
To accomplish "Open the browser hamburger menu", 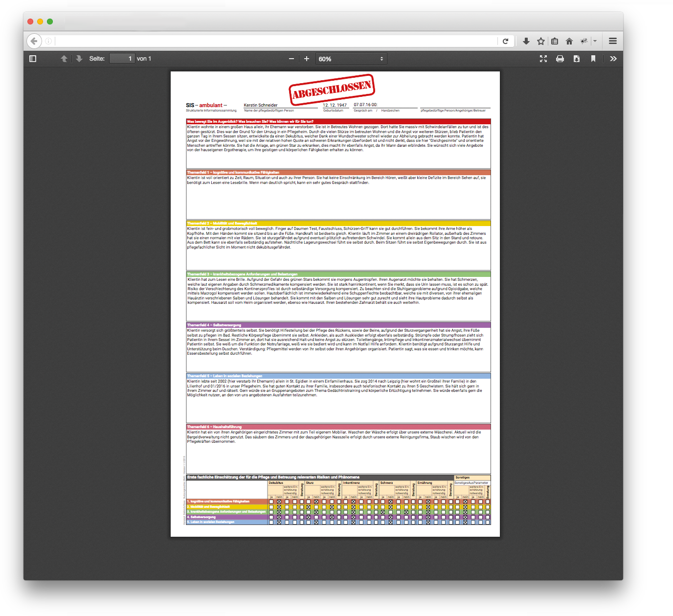I will pyautogui.click(x=613, y=41).
